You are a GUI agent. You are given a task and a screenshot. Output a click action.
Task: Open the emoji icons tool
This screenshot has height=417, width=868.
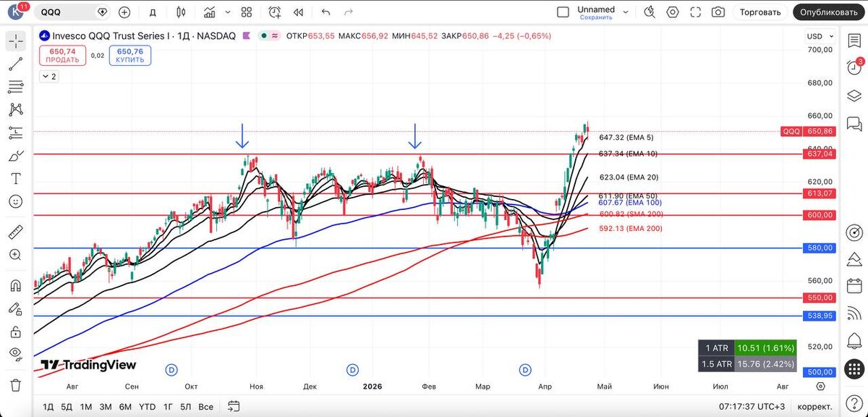point(15,201)
